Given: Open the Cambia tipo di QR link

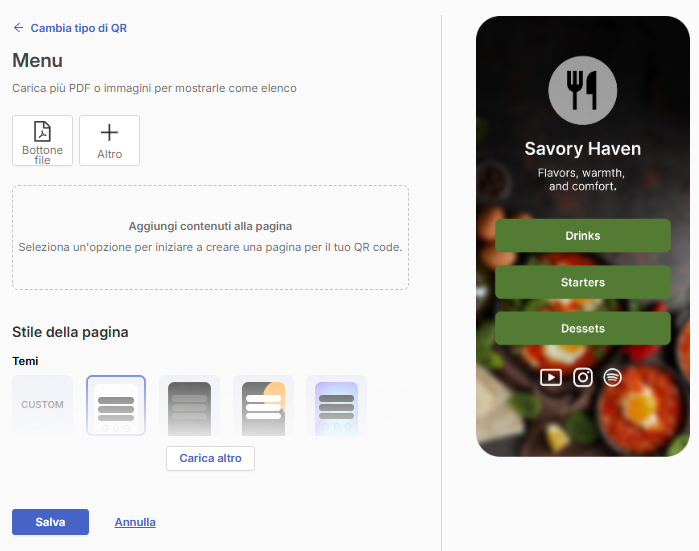Looking at the screenshot, I should pos(78,28).
